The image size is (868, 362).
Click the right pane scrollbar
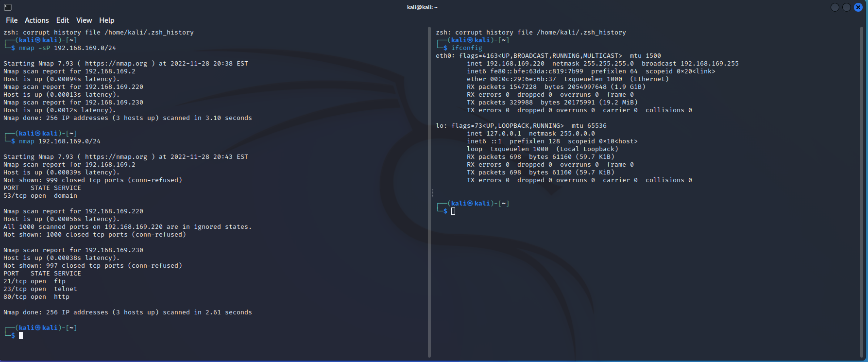pos(862,192)
